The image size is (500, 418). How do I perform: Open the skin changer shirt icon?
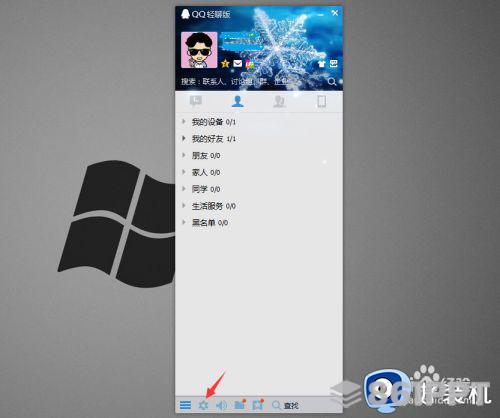321,64
